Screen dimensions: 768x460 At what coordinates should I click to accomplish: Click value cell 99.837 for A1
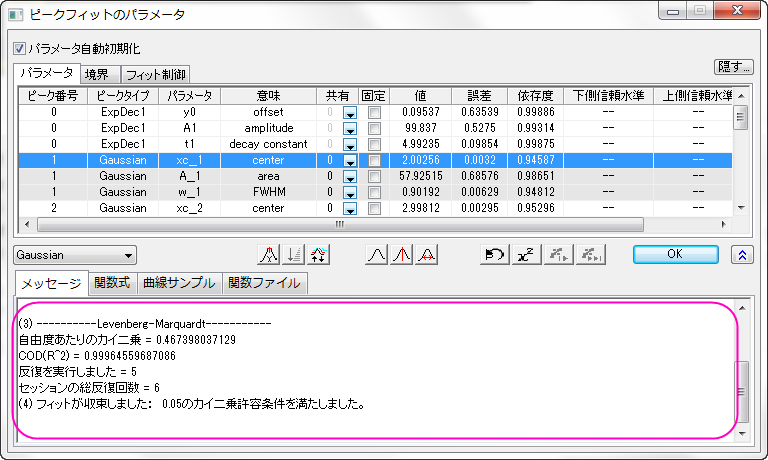[420, 128]
